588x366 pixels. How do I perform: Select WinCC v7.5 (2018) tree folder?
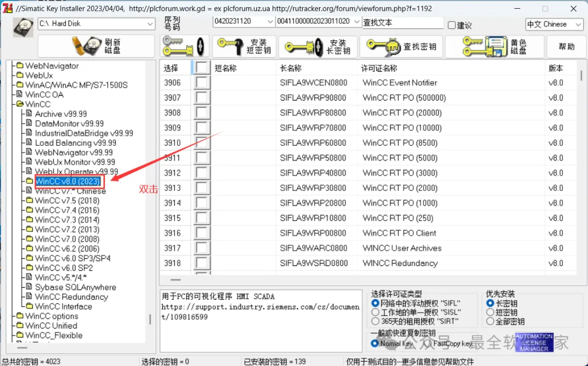click(x=67, y=201)
